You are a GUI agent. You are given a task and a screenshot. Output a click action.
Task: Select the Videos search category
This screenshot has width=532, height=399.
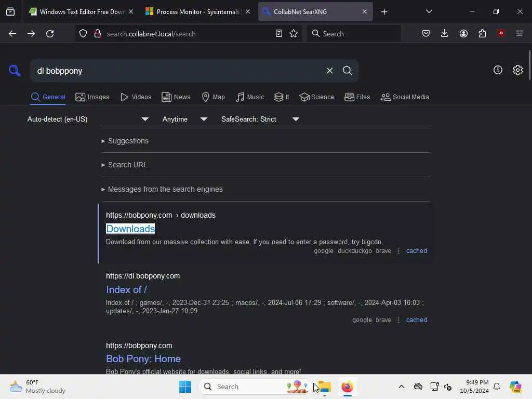136,97
